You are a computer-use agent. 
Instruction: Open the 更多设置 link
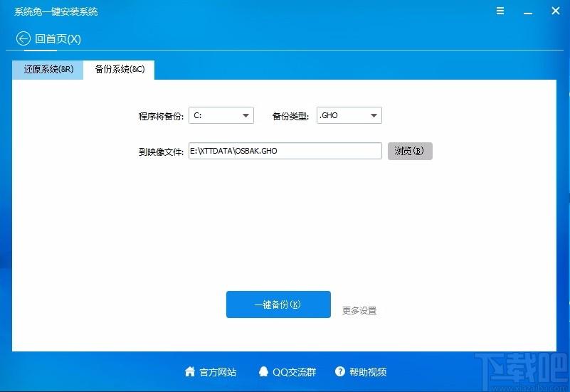tap(359, 311)
